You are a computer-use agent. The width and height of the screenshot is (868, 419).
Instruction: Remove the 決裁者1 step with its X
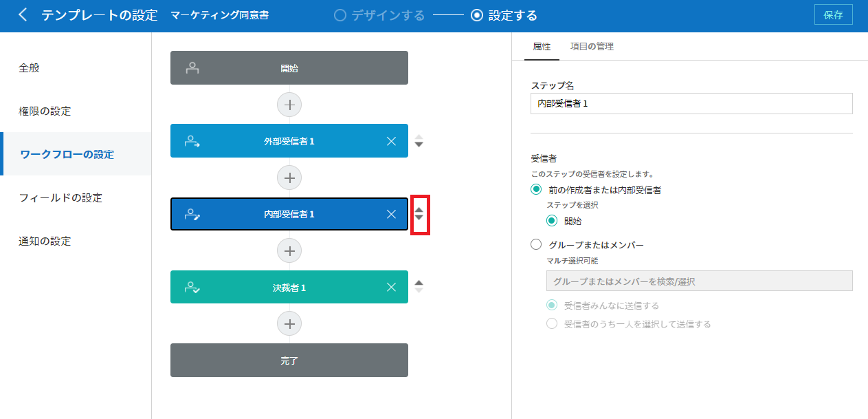point(391,287)
